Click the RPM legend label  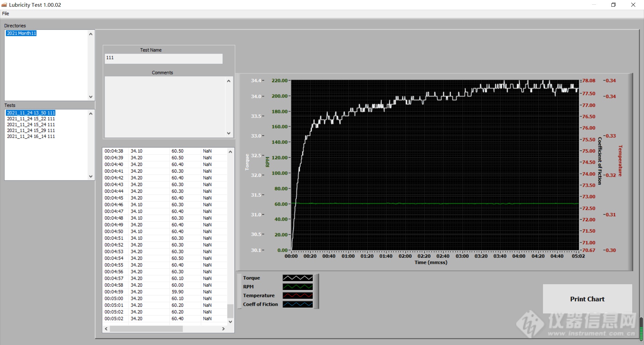(249, 287)
